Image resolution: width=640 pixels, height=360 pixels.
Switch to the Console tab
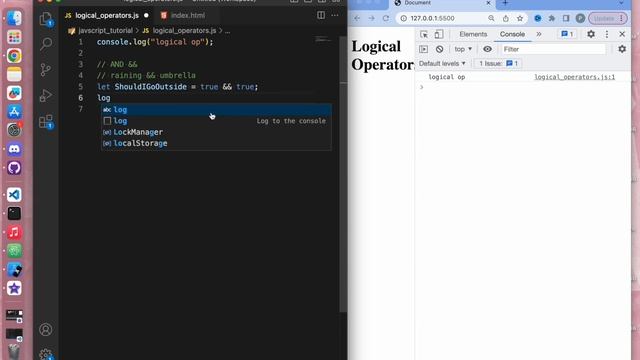tap(512, 34)
